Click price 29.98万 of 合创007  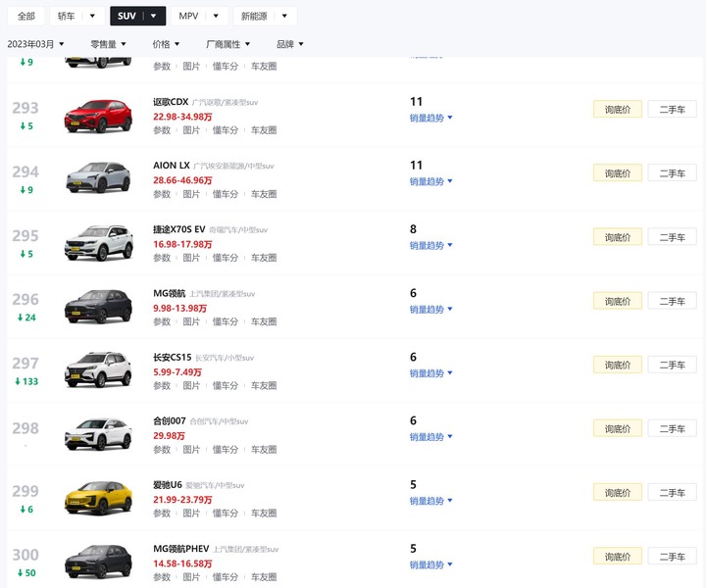169,436
